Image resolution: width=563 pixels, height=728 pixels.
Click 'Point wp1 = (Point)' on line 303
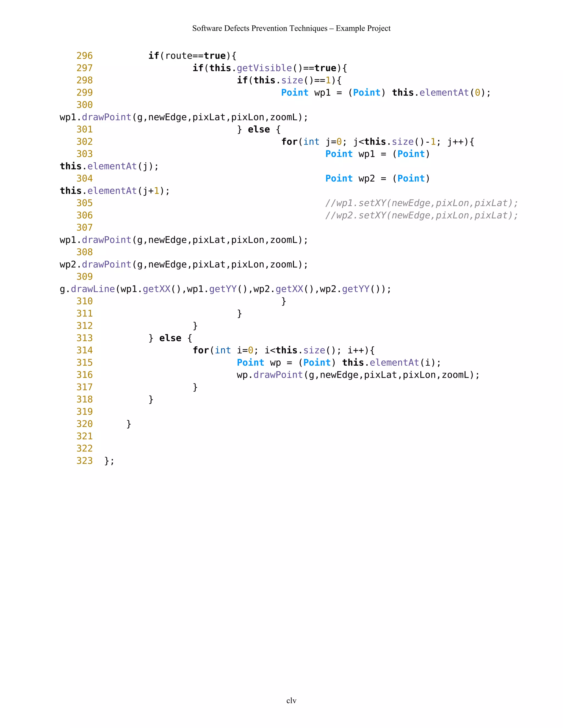[x=377, y=154]
